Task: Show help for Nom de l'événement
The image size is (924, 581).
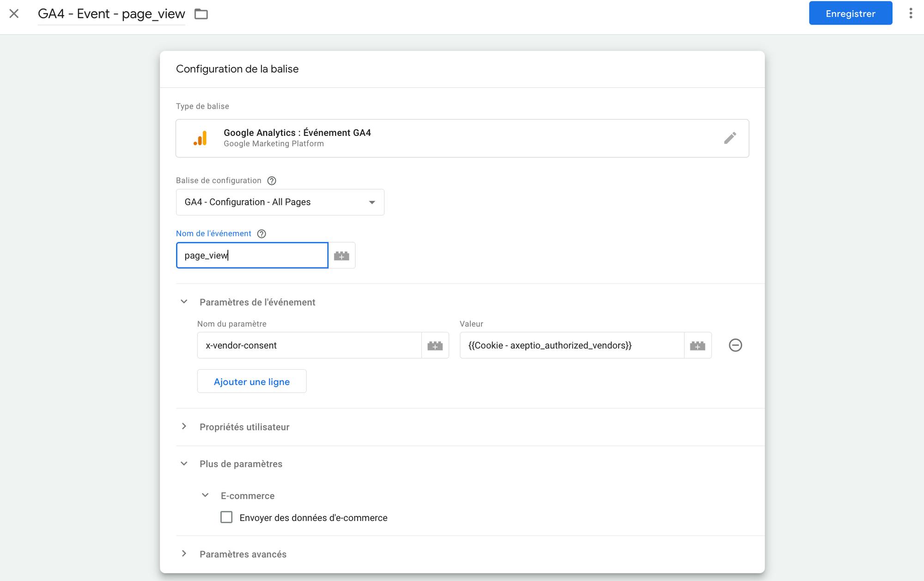Action: pos(261,234)
